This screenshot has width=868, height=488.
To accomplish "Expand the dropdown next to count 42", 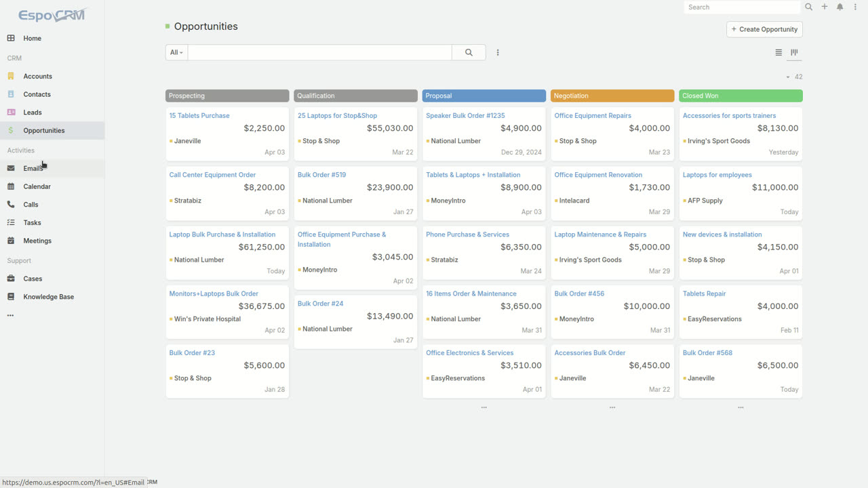I will pos(788,77).
